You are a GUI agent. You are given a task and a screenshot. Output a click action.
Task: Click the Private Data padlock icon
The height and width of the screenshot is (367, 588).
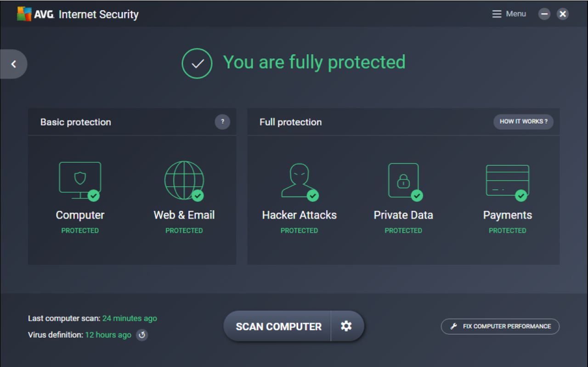point(403,181)
